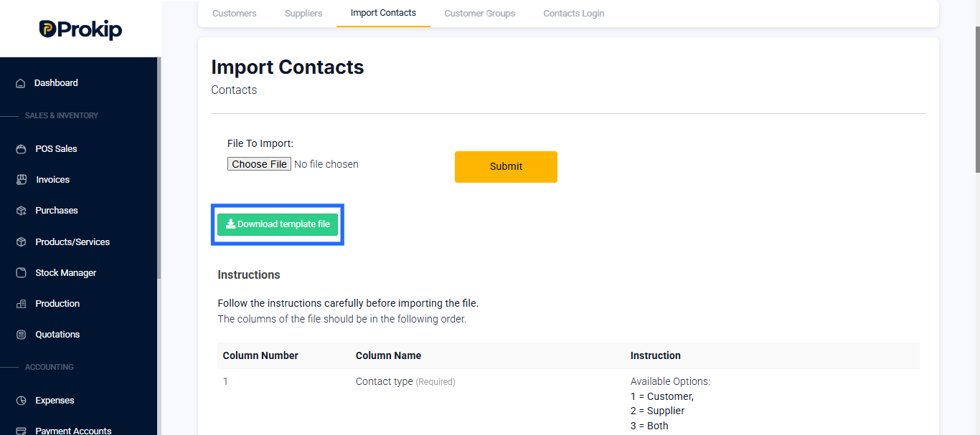This screenshot has width=980, height=435.
Task: Go to Contacts Login tab
Action: [x=573, y=13]
